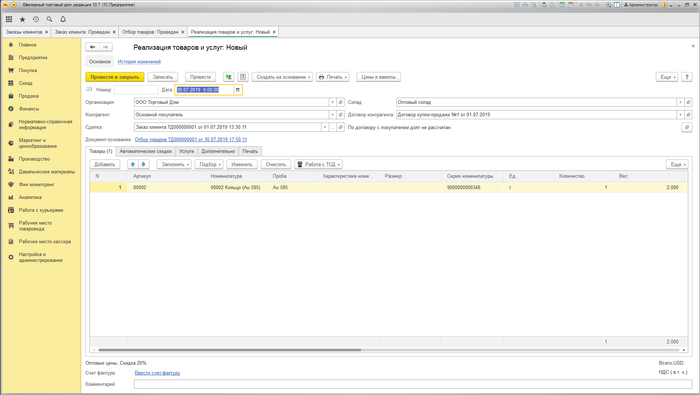Open Склад record link icon

coord(688,102)
